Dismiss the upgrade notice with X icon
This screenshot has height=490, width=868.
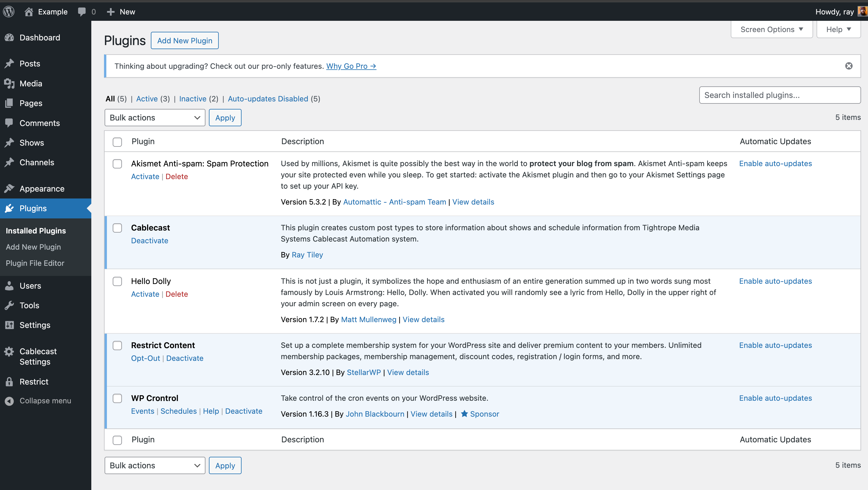pyautogui.click(x=849, y=66)
